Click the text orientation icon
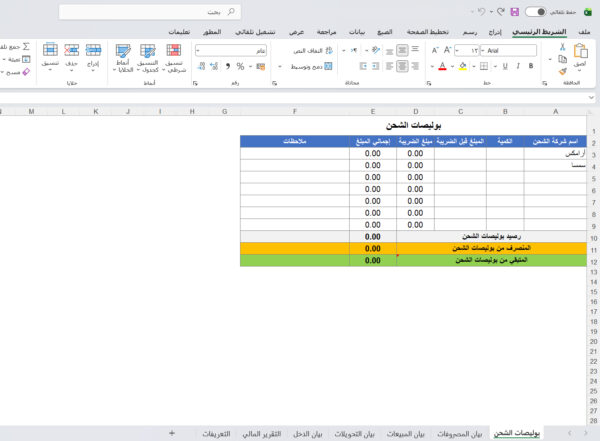 376,50
